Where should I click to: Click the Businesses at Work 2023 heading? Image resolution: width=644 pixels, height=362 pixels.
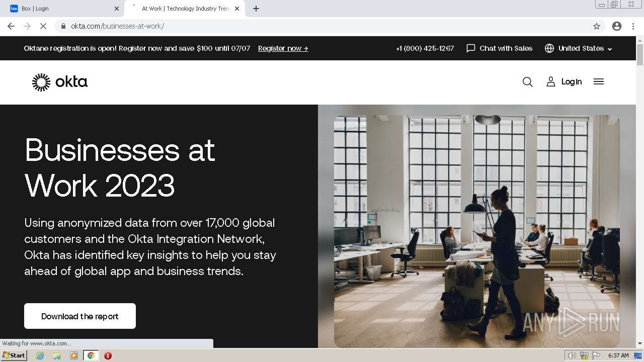point(120,167)
